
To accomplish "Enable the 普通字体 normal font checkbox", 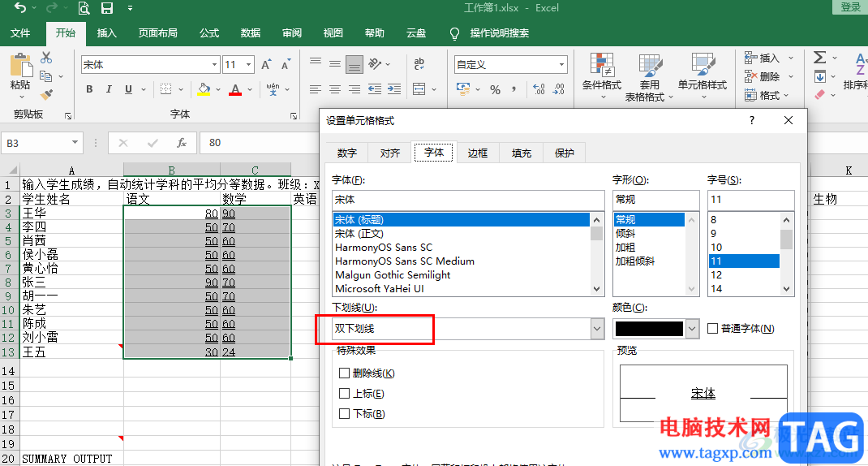I will tap(712, 329).
